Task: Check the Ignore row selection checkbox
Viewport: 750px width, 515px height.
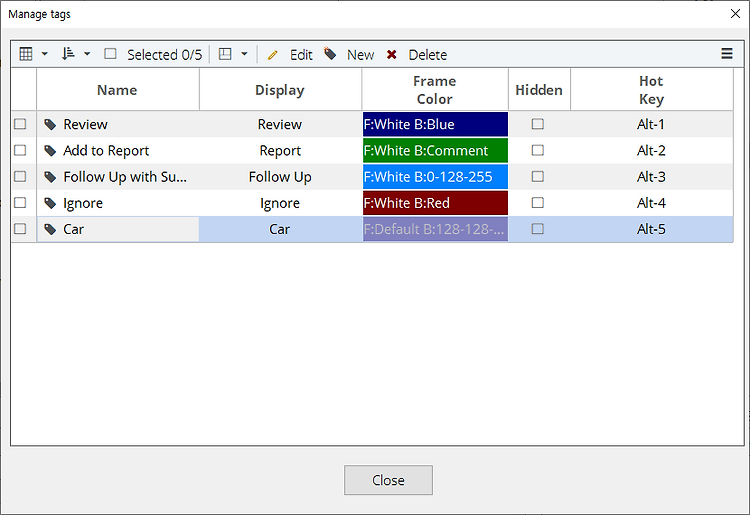Action: [20, 203]
